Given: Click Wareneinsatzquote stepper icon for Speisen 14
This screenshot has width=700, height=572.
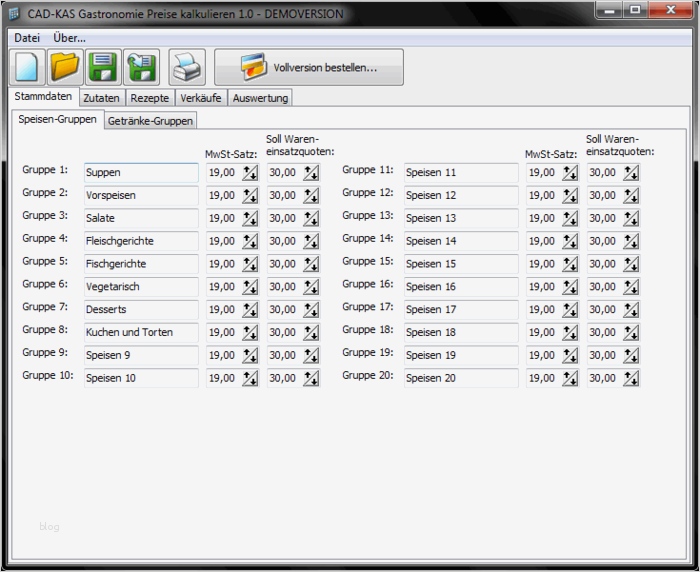Looking at the screenshot, I should (631, 241).
